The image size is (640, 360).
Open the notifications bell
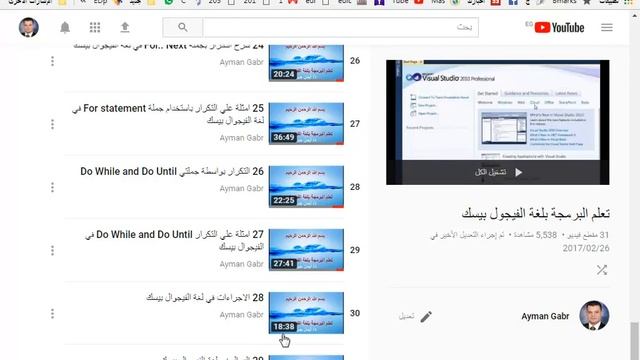pyautogui.click(x=65, y=27)
